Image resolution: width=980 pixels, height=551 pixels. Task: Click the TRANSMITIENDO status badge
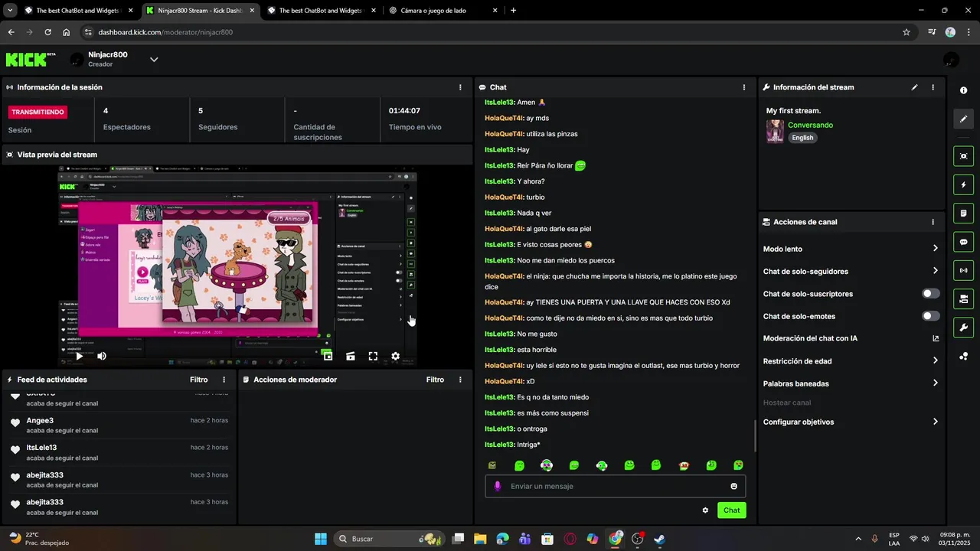38,112
